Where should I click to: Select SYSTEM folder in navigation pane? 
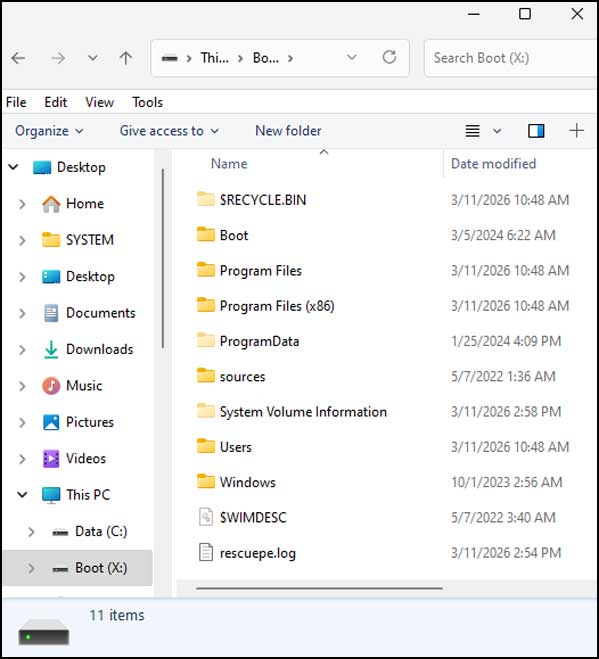[x=90, y=240]
